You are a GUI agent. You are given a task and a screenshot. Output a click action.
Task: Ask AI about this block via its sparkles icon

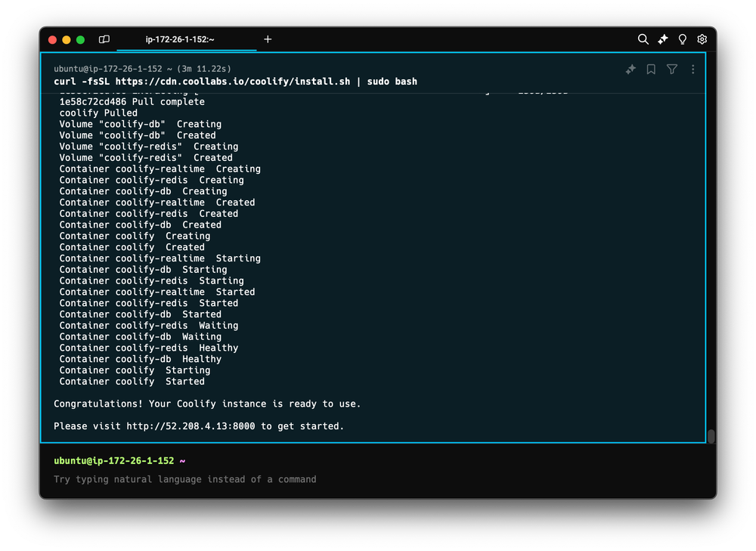point(631,69)
